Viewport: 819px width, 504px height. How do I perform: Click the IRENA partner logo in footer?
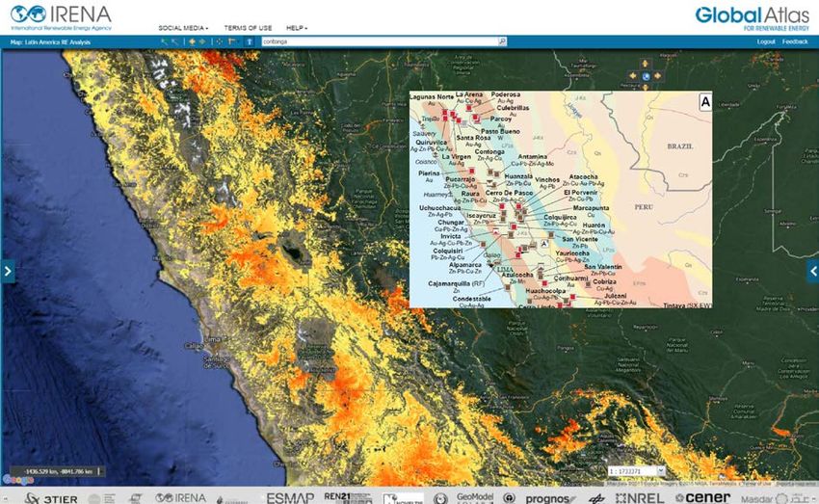pos(181,498)
